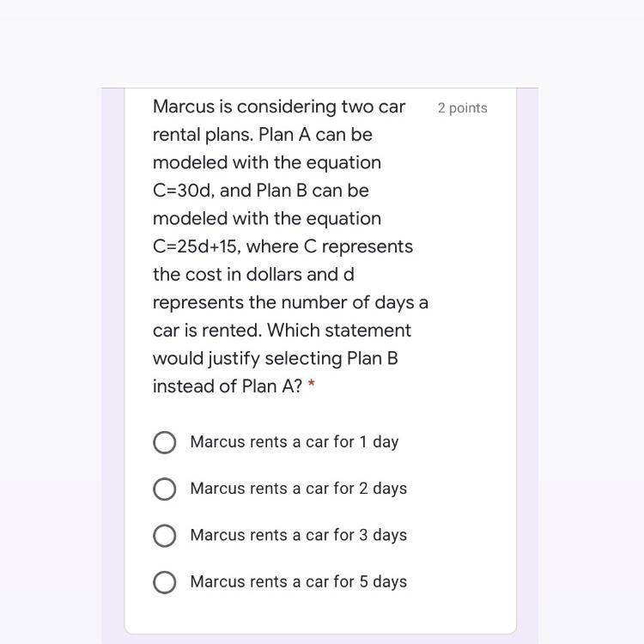Click the words 'car is rented'
The height and width of the screenshot is (644, 644).
click(201, 331)
